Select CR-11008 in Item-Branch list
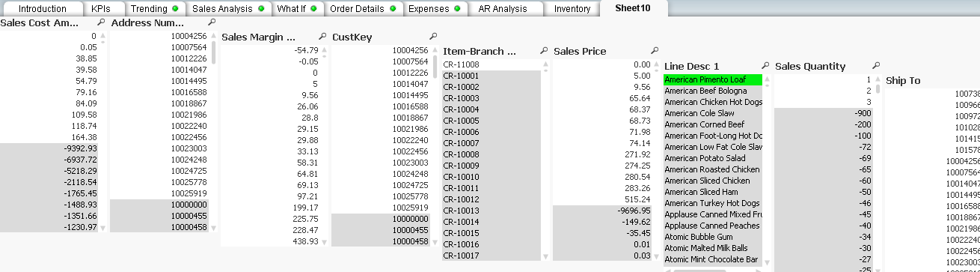This screenshot has height=272, width=980. [491, 64]
